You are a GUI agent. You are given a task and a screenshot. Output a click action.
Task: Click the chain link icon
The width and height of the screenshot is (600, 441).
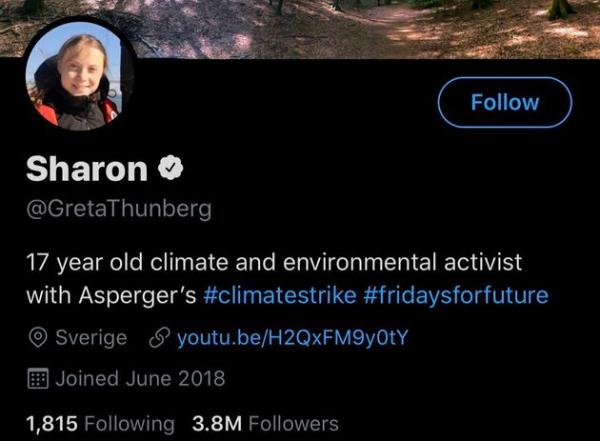[157, 338]
